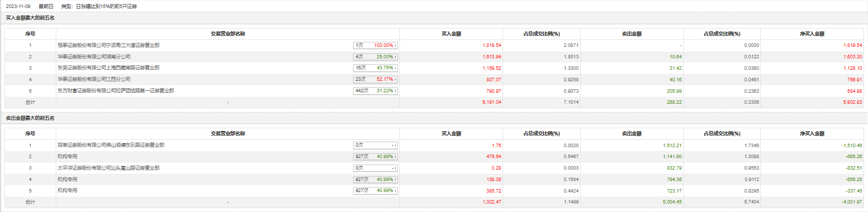Image resolution: width=868 pixels, height=212 pixels.
Task: Click 买入金额 header in the top buy table
Action: click(x=451, y=34)
